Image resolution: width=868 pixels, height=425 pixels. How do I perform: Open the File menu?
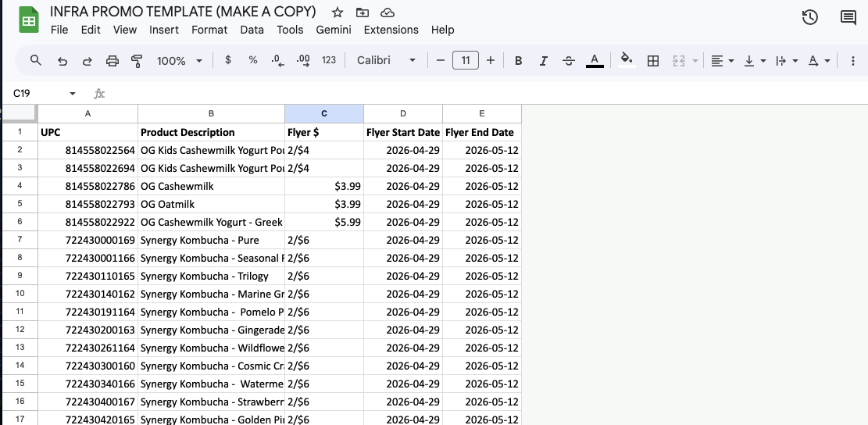[59, 30]
